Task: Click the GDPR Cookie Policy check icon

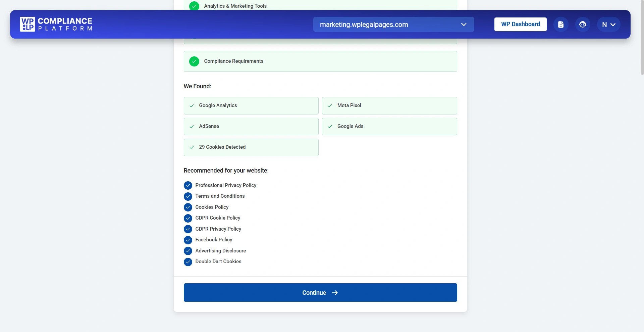Action: [x=188, y=218]
